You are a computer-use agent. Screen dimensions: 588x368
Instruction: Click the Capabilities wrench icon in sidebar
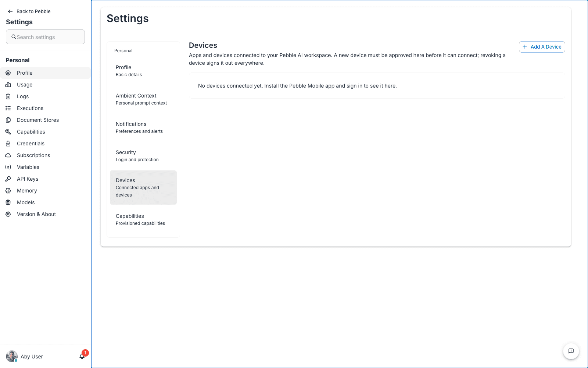8,132
